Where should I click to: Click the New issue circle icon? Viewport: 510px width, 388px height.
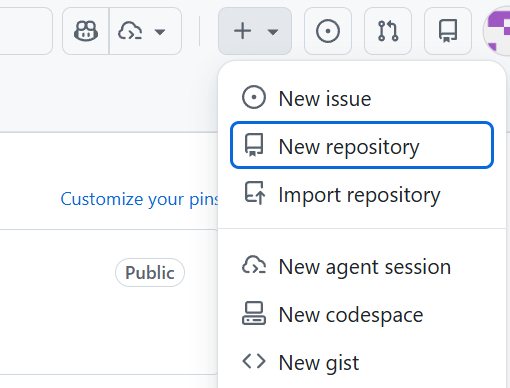click(x=254, y=98)
